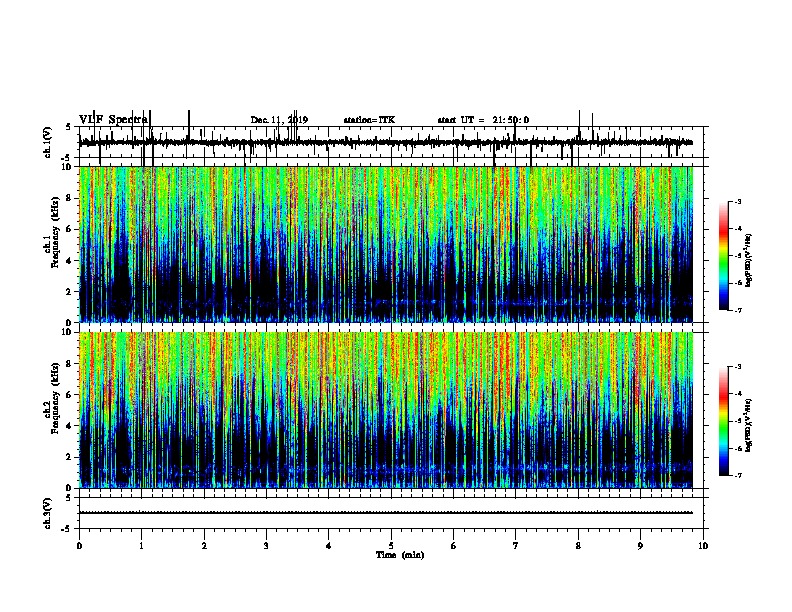Click time axis tick label "0"

[x=79, y=546]
